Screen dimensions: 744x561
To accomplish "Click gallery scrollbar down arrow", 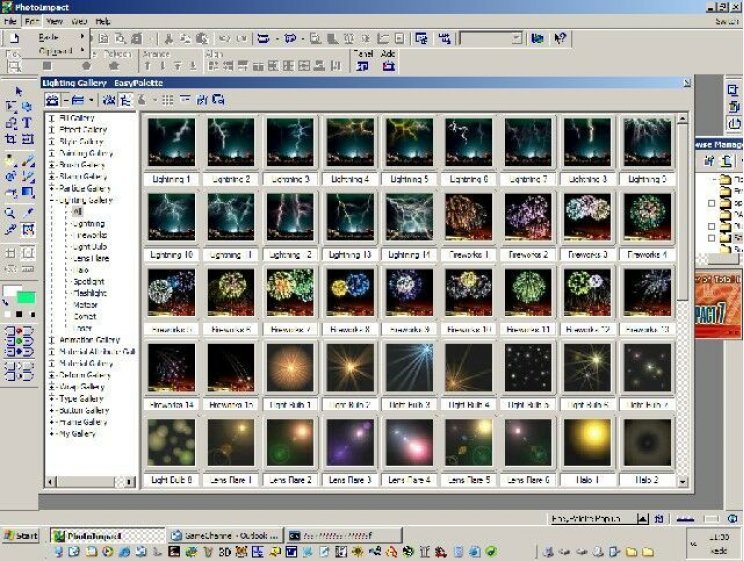I will [x=682, y=481].
